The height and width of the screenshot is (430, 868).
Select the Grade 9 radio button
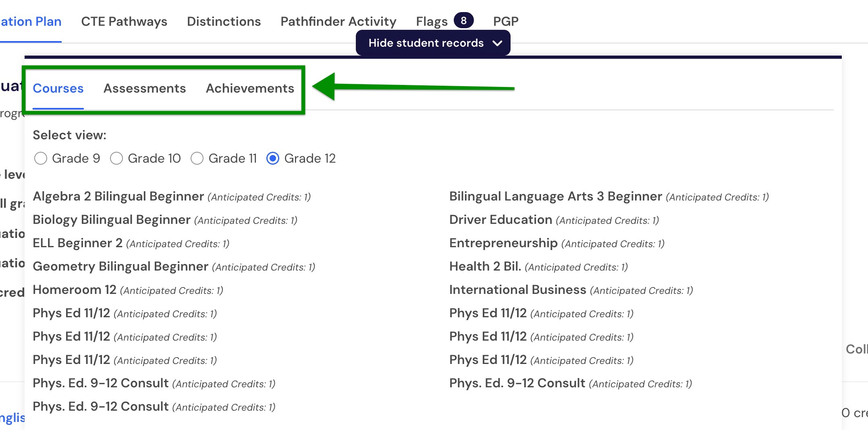point(41,158)
